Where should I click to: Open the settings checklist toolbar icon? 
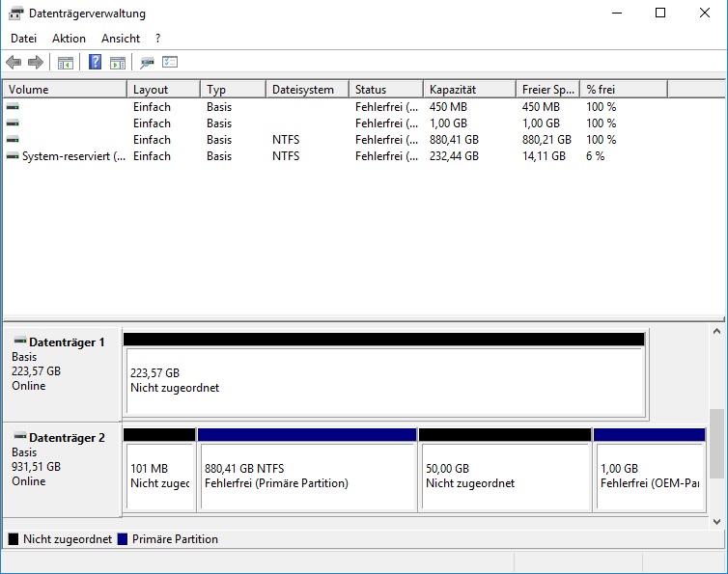point(170,62)
